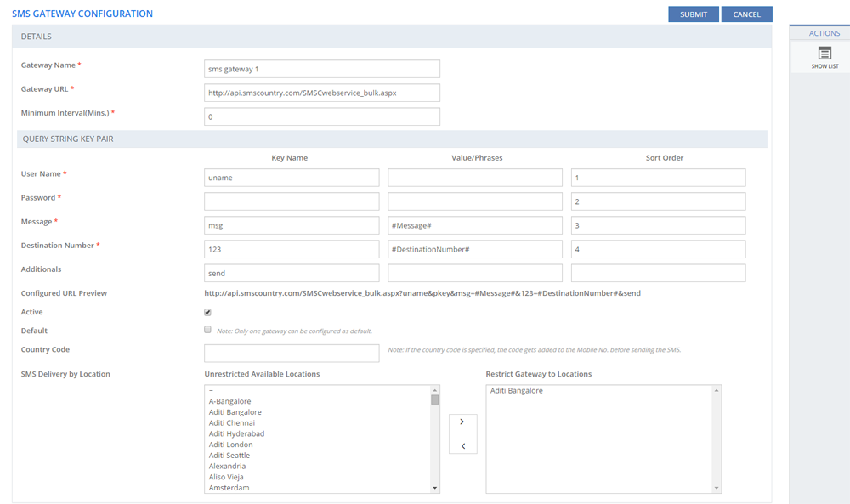
Task: Uncheck the Active checkbox
Action: click(207, 313)
